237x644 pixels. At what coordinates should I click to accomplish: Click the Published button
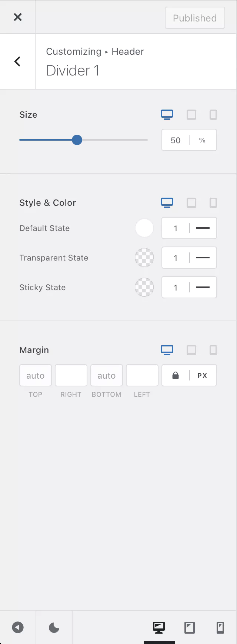[195, 18]
